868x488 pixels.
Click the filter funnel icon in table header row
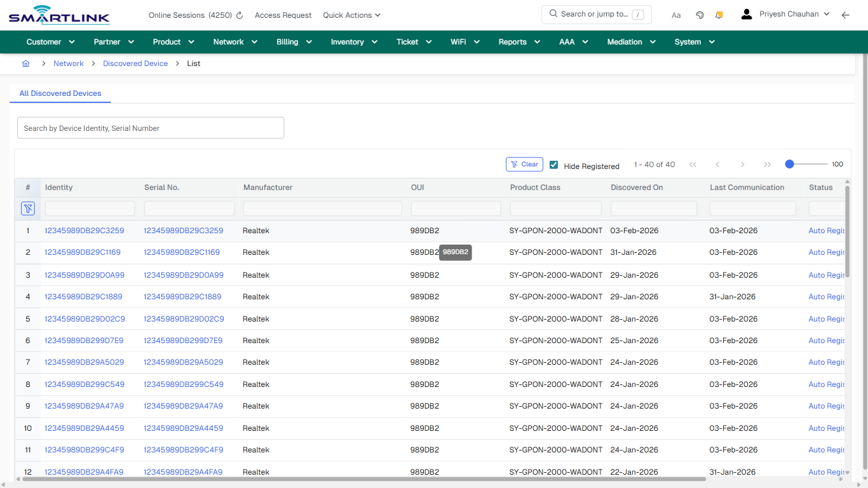(28, 208)
